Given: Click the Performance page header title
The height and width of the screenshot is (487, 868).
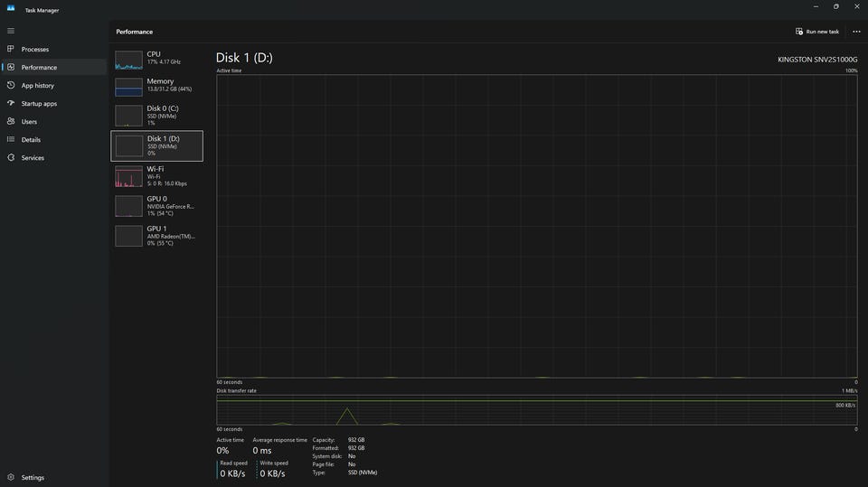Looking at the screenshot, I should (x=135, y=33).
